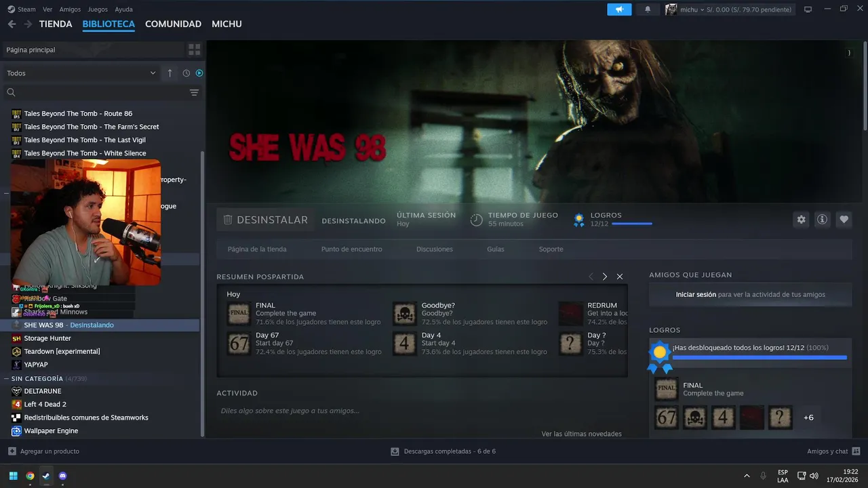Open the Ver menu
Viewport: 868px width, 488px height.
(x=47, y=9)
